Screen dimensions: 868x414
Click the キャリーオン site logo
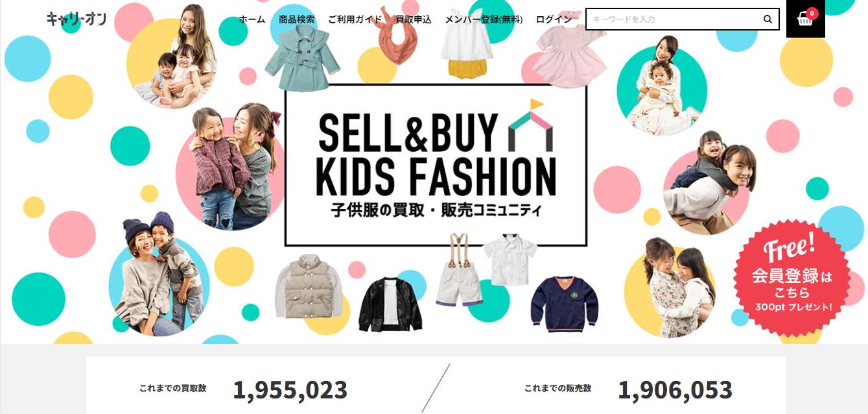pyautogui.click(x=76, y=19)
